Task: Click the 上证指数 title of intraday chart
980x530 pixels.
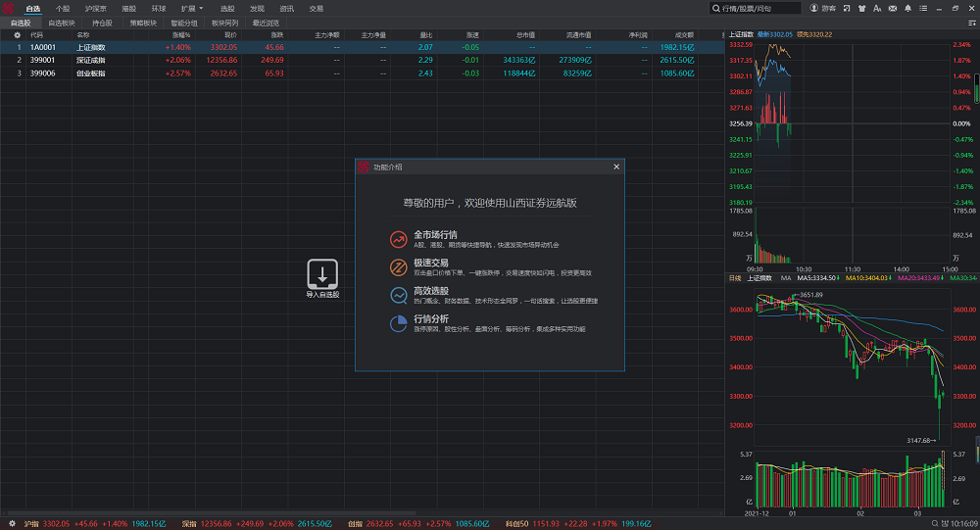Action: coord(741,34)
